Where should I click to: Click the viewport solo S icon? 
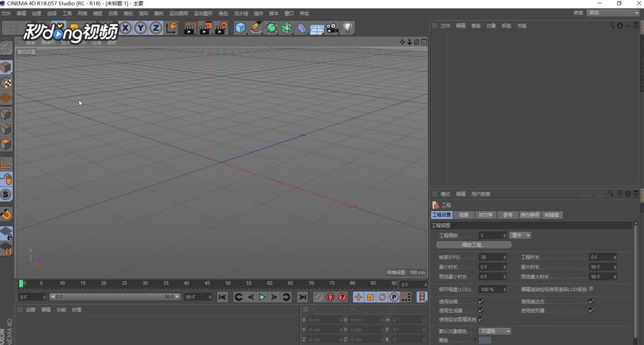point(6,194)
